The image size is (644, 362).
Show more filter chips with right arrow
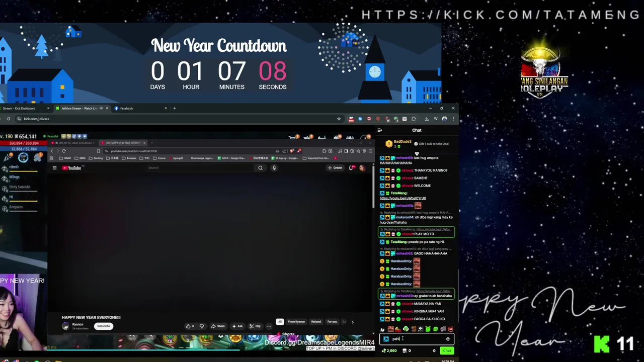click(352, 322)
